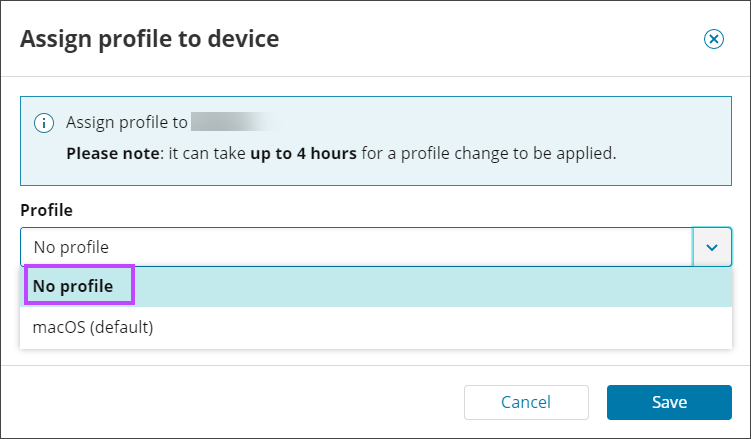Click "for a profile change to be applied" text
The height and width of the screenshot is (439, 751).
tap(489, 154)
